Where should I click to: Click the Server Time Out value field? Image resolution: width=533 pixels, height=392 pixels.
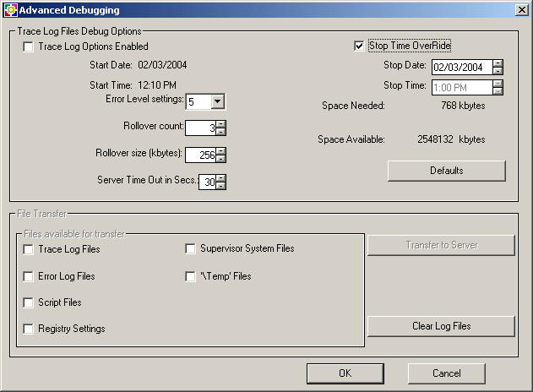[207, 182]
